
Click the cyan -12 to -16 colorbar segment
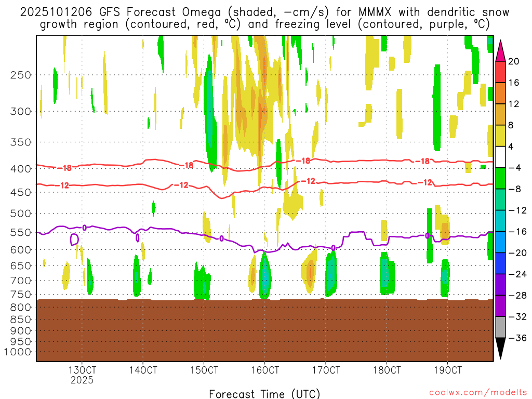tap(500, 221)
